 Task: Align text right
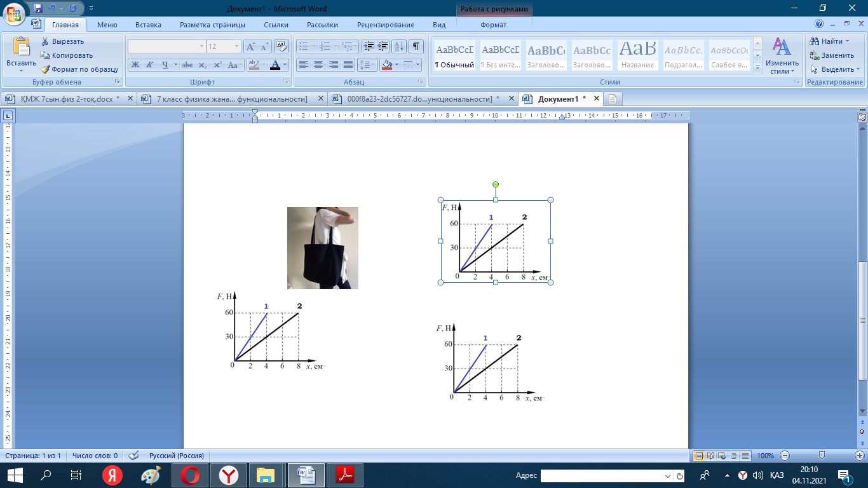pos(334,65)
